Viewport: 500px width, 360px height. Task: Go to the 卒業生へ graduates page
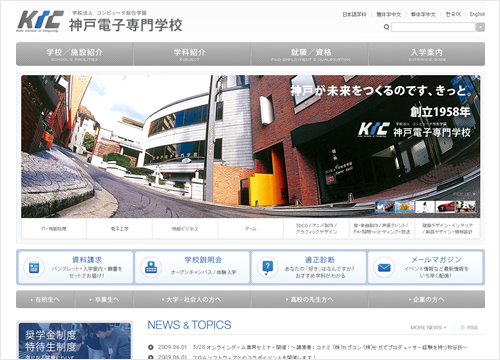104,299
